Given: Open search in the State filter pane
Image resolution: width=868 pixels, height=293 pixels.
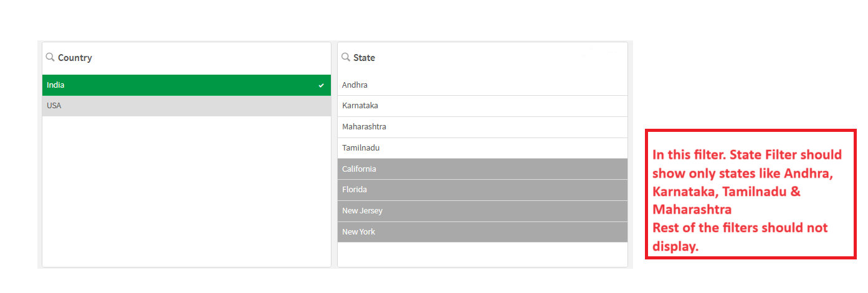Looking at the screenshot, I should (x=346, y=57).
